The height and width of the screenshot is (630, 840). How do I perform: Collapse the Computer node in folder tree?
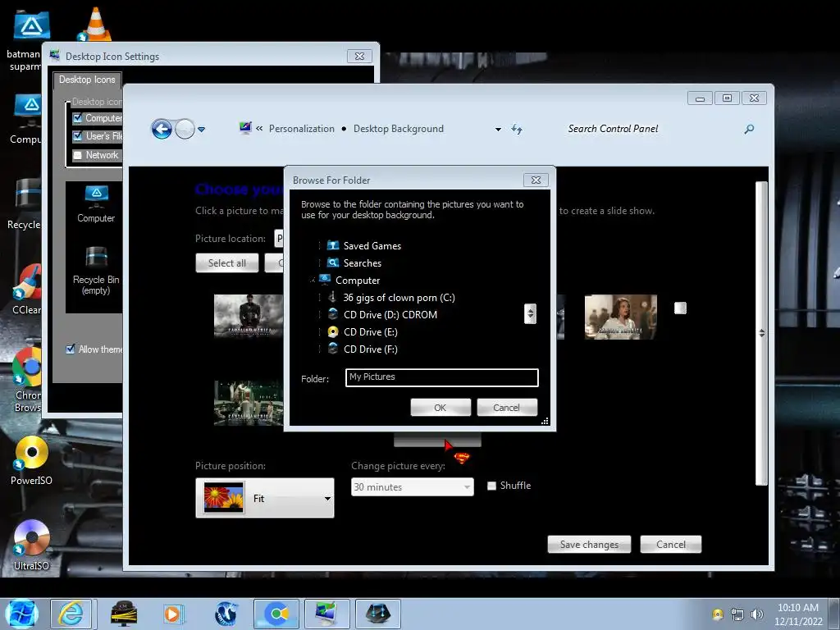[313, 281]
